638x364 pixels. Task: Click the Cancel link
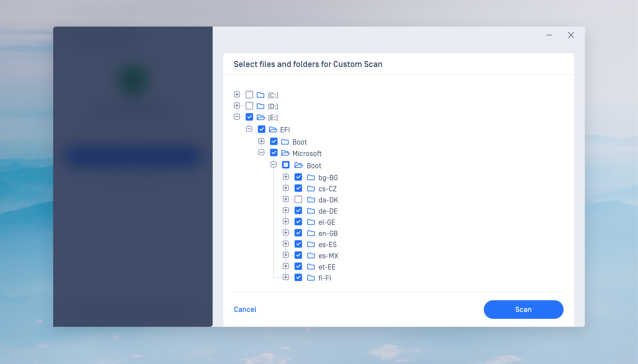[x=245, y=310]
